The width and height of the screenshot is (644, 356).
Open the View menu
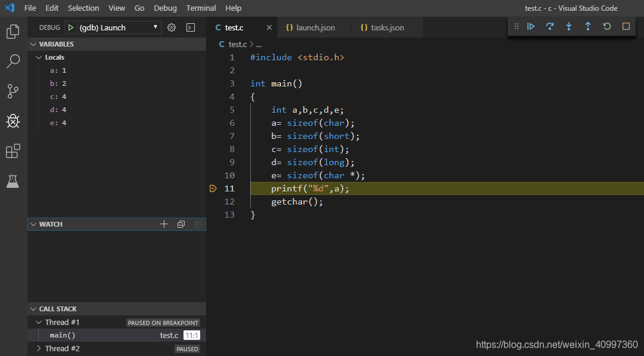[x=117, y=8]
